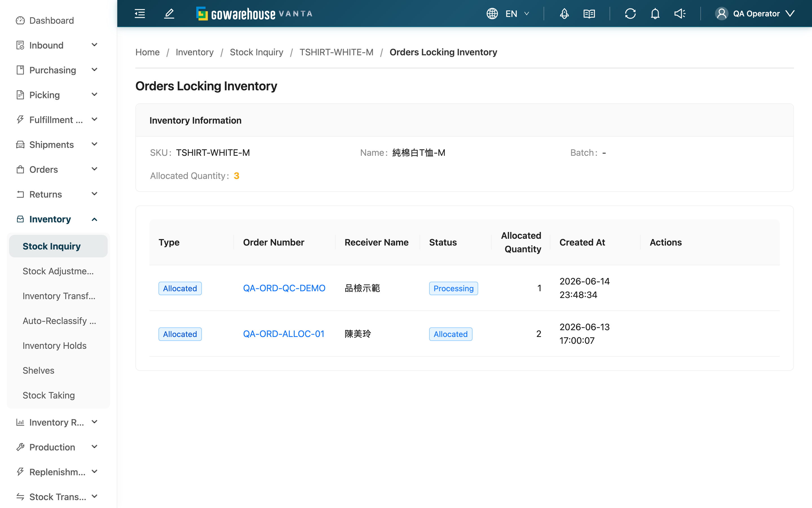Click the pencil edit icon in header
Image resolution: width=812 pixels, height=508 pixels.
169,14
